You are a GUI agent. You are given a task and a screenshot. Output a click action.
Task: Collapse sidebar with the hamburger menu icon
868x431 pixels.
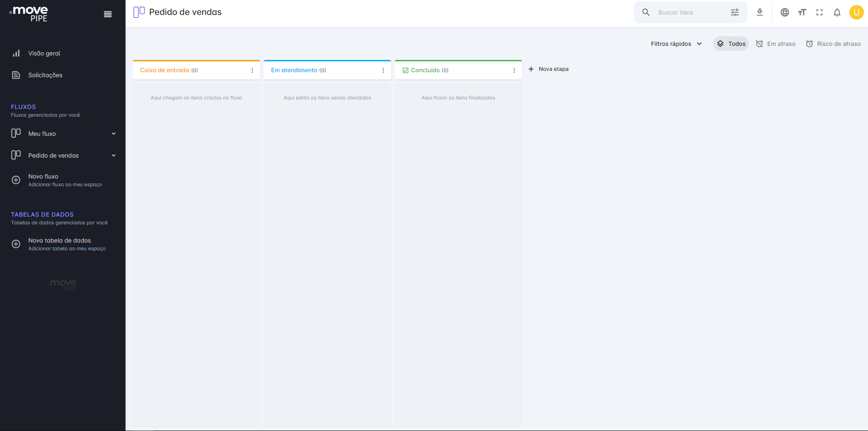pyautogui.click(x=108, y=14)
